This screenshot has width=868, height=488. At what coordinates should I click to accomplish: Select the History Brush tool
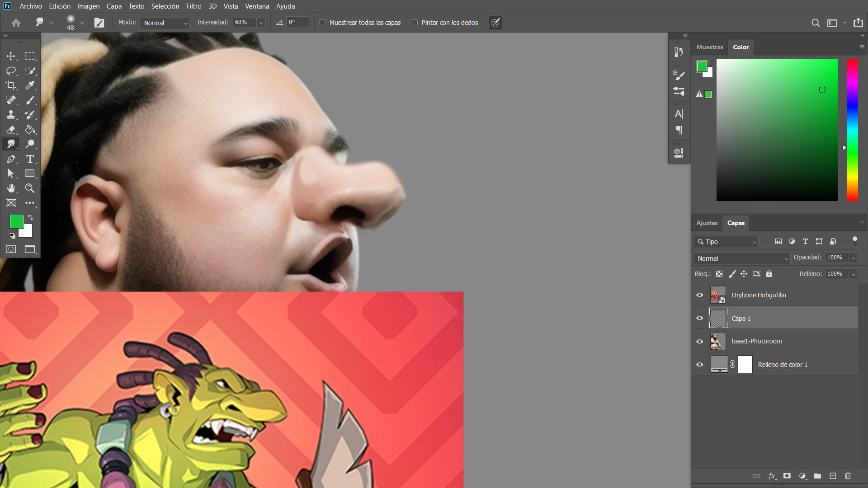point(30,115)
